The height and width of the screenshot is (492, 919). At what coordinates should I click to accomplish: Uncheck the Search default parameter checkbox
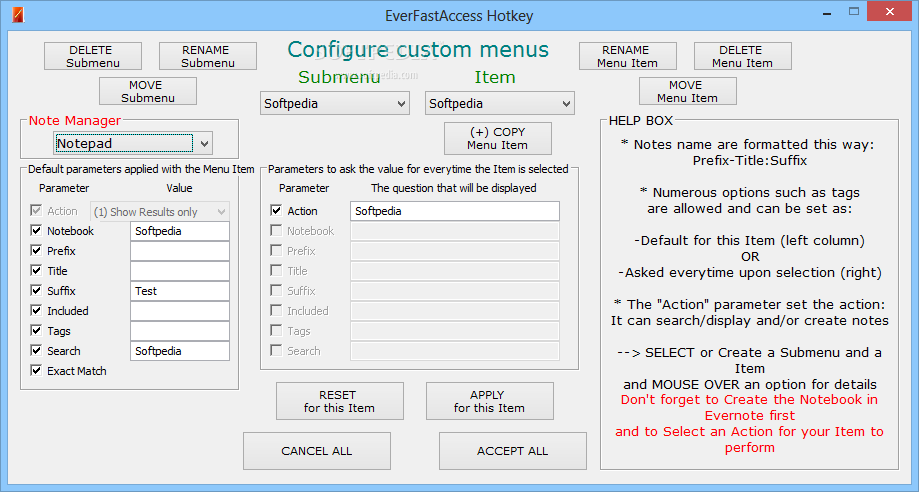tap(36, 351)
